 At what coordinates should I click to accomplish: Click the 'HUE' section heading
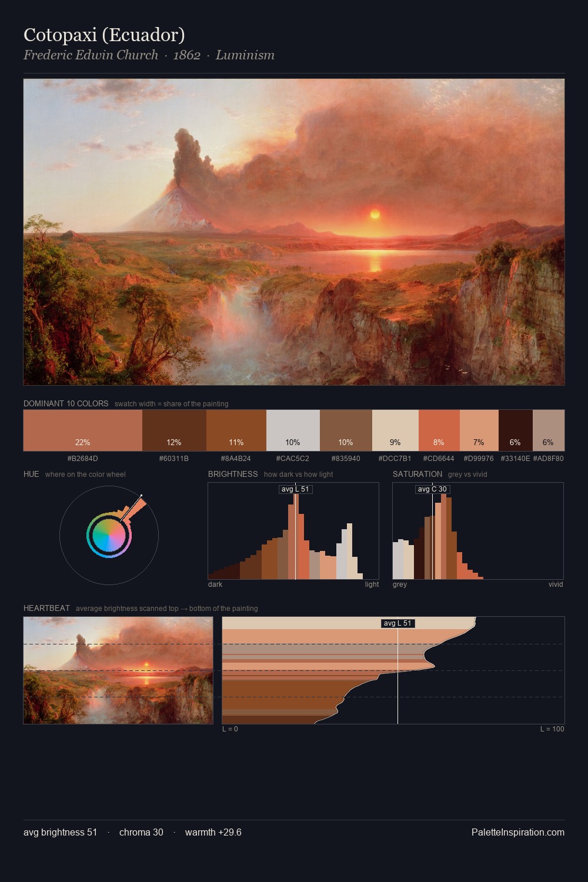point(31,474)
